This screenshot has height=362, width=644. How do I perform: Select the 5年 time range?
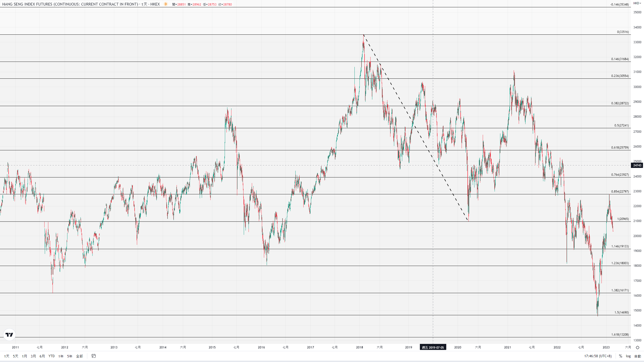click(69, 356)
